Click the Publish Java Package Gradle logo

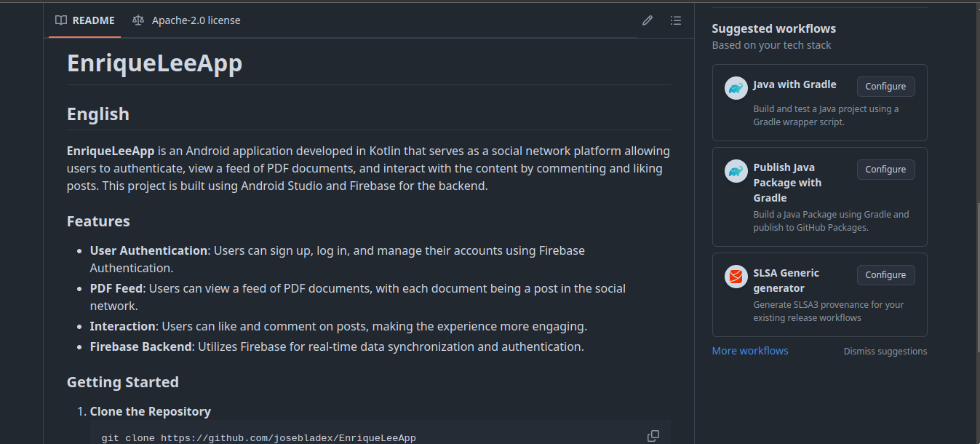736,171
